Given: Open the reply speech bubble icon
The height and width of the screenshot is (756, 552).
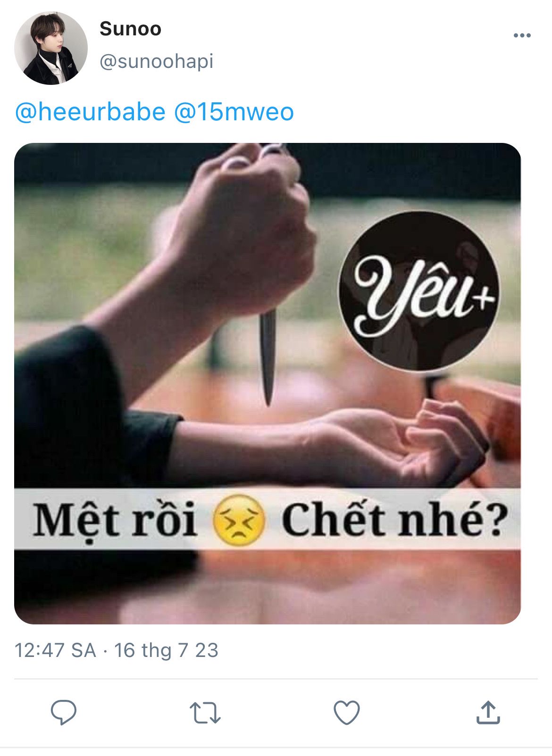Looking at the screenshot, I should [x=64, y=712].
